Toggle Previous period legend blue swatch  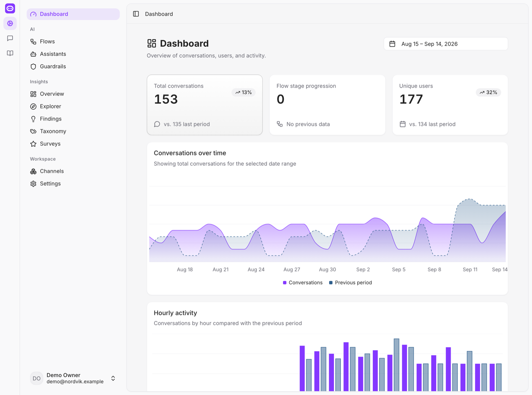click(331, 282)
